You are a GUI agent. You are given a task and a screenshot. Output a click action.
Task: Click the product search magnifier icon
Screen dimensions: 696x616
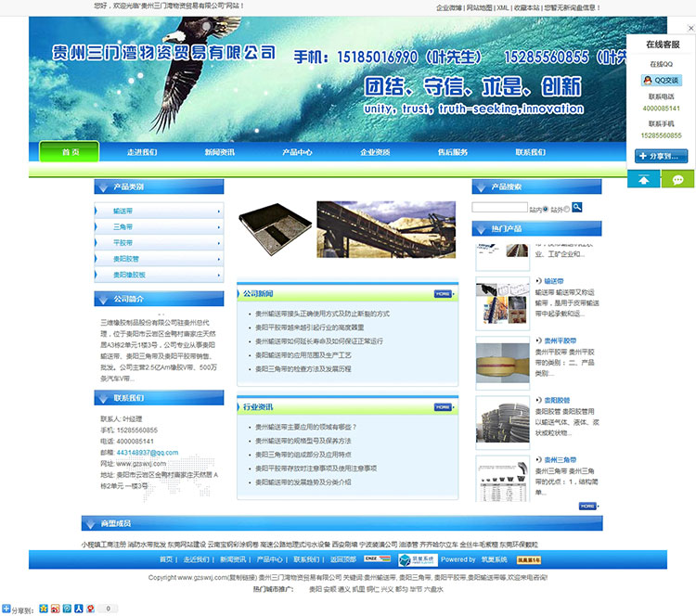click(x=577, y=208)
